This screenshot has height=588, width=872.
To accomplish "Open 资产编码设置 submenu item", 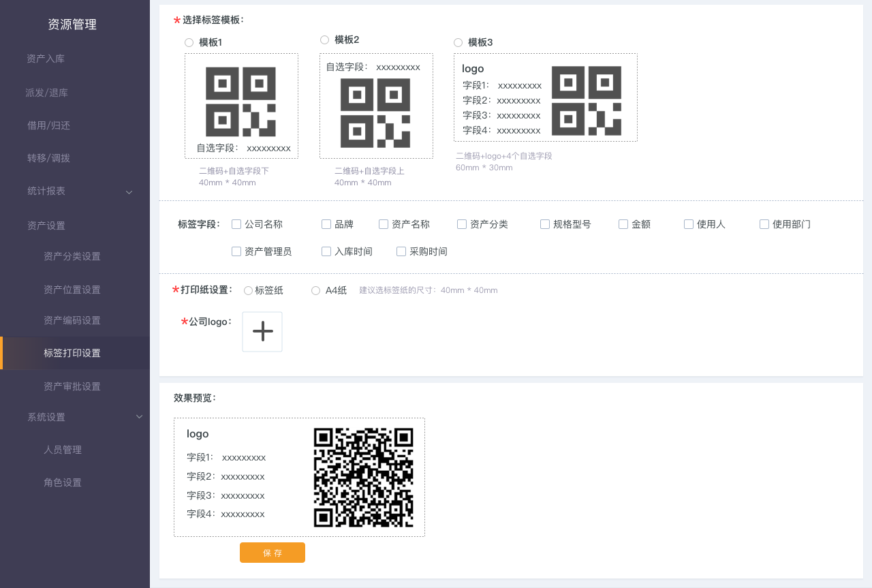I will [72, 320].
